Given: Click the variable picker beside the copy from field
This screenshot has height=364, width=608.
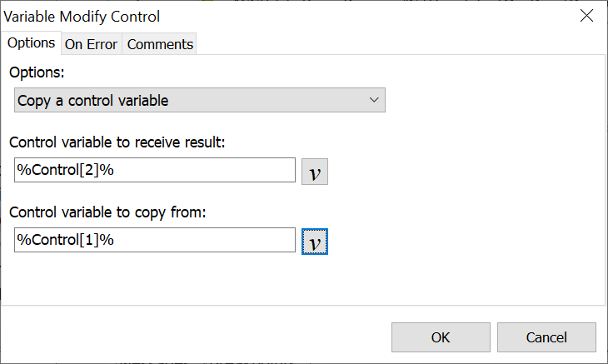Looking at the screenshot, I should pyautogui.click(x=315, y=241).
